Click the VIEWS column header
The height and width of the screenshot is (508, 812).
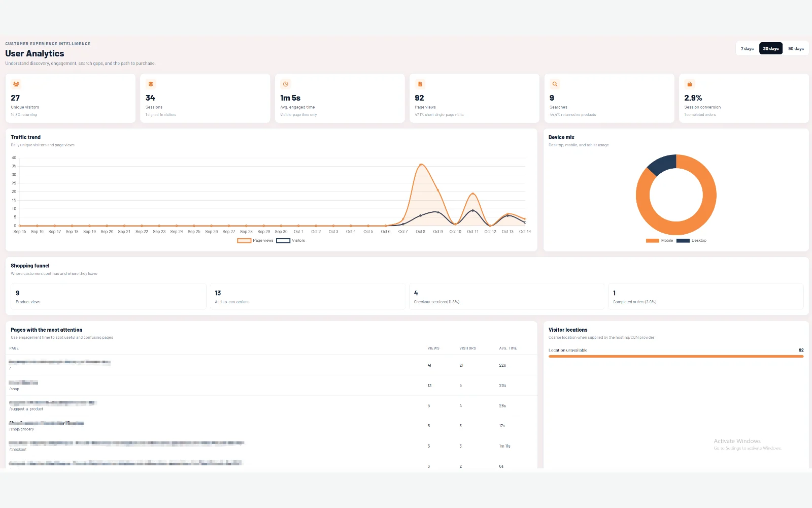pos(433,348)
